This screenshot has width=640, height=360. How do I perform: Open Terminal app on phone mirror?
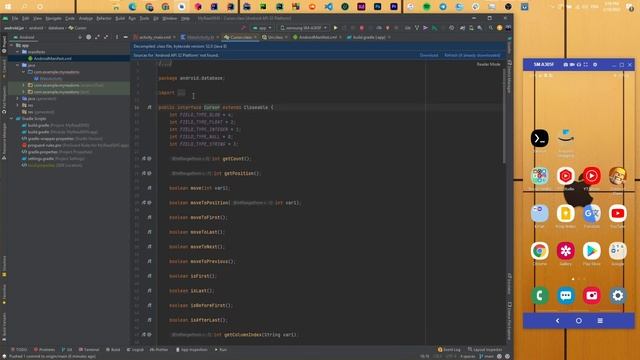coord(539,139)
